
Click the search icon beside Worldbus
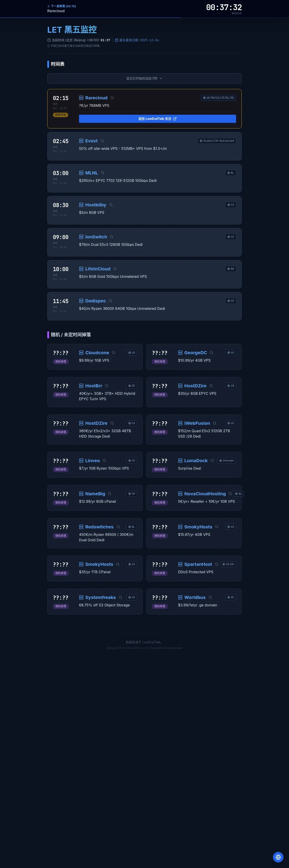(x=210, y=597)
